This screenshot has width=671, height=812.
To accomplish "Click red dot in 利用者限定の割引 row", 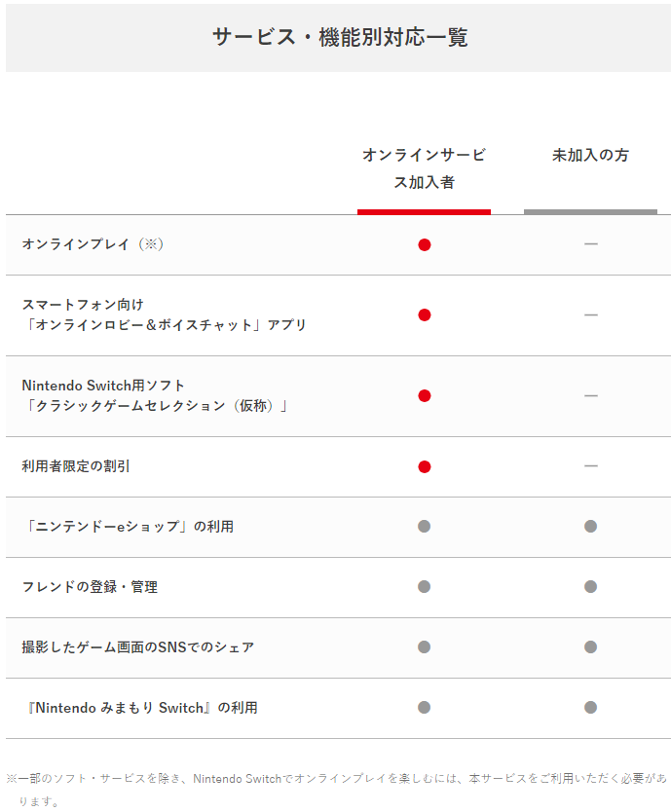I will pos(425,466).
